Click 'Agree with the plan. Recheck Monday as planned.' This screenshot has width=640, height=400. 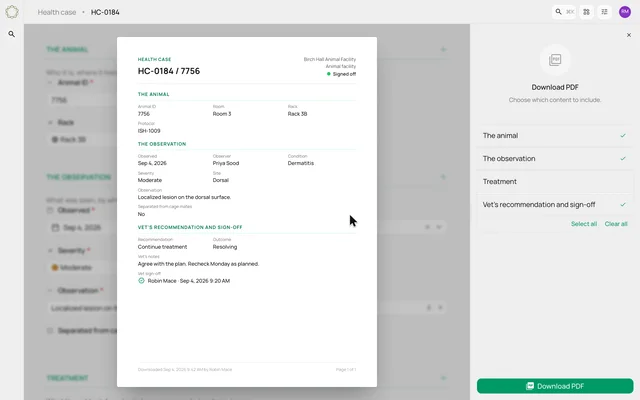(198, 264)
